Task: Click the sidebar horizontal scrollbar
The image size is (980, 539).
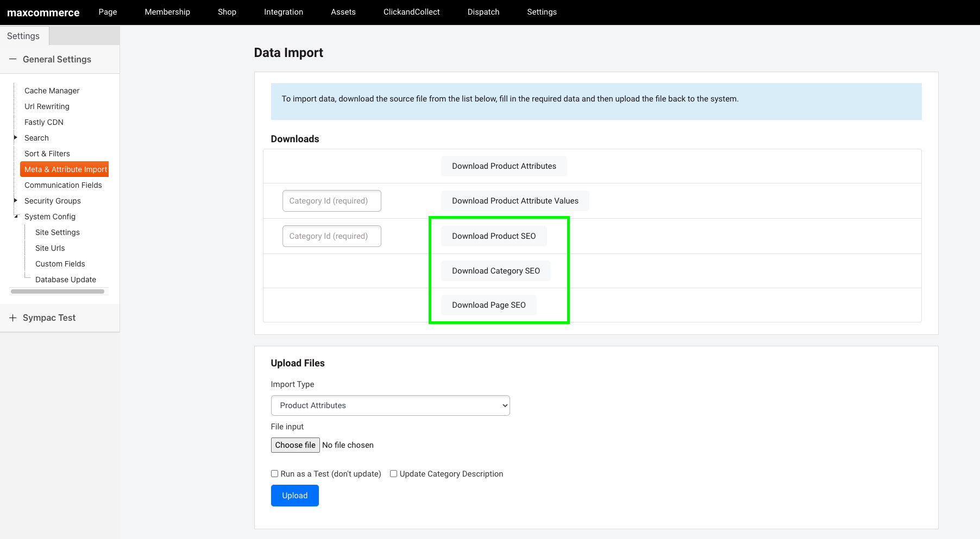Action: tap(58, 291)
